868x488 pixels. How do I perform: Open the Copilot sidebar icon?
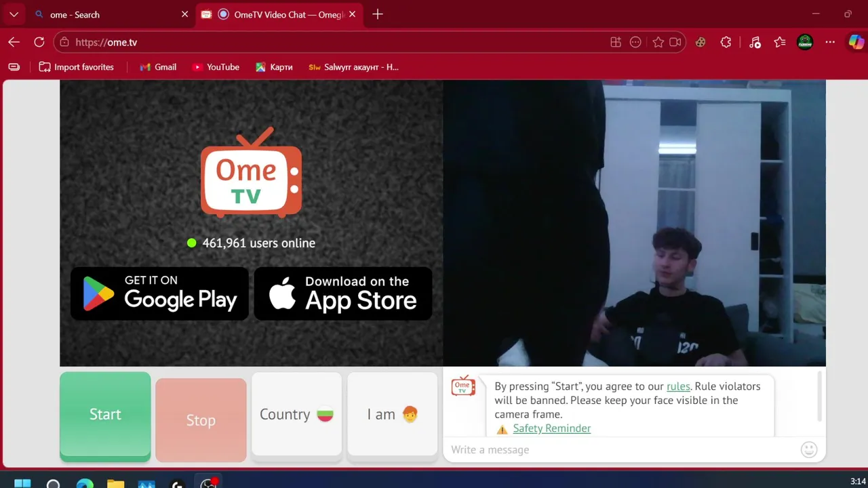point(856,42)
